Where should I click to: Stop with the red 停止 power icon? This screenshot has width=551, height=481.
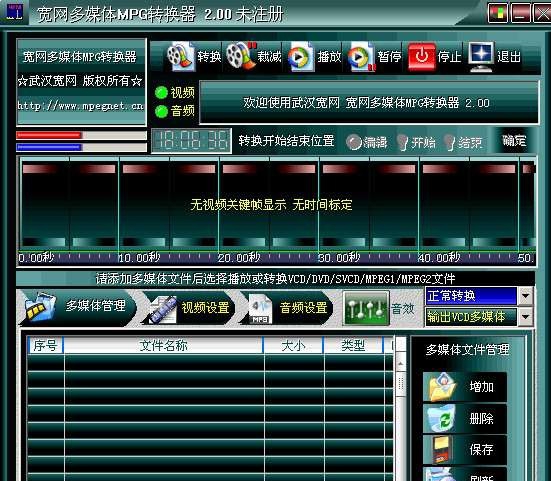(x=422, y=56)
